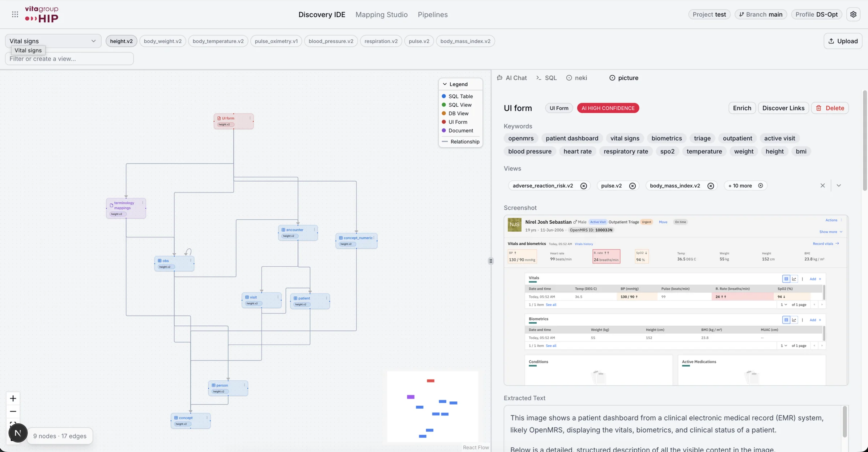Click the graph minimap overview
Viewport: 868px width, 452px height.
[433, 406]
